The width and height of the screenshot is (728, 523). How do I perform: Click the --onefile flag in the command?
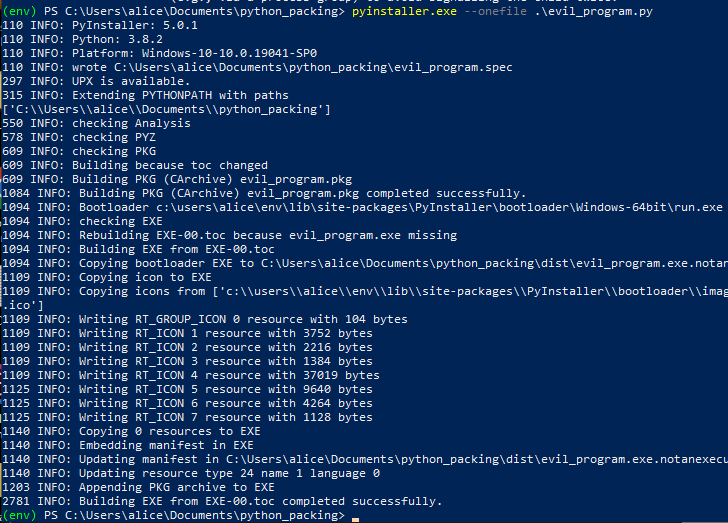495,11
